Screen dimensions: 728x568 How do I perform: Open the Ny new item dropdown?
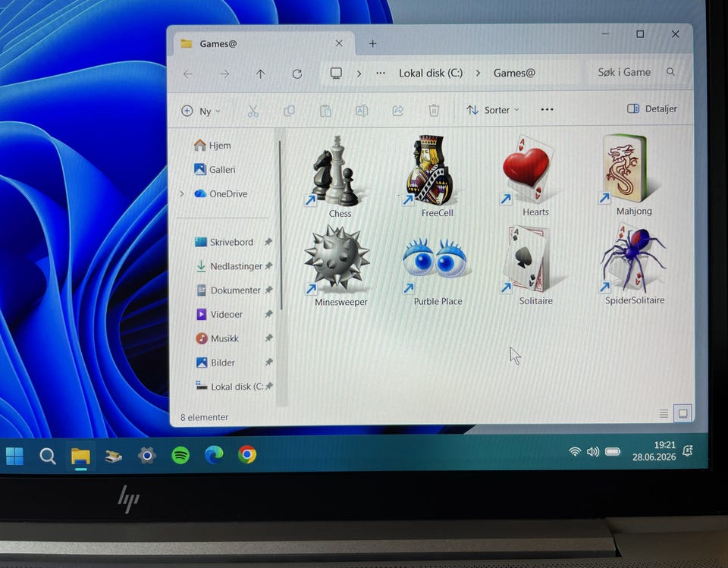click(x=200, y=111)
